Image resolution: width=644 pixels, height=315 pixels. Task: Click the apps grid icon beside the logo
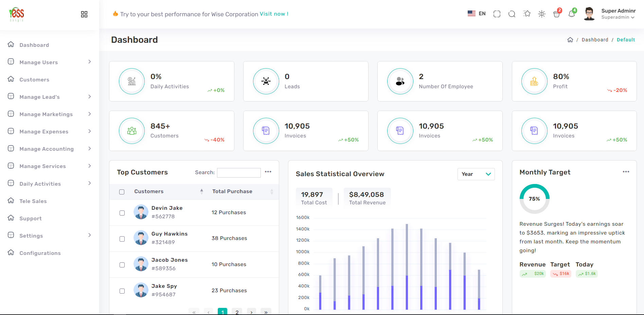(x=84, y=14)
